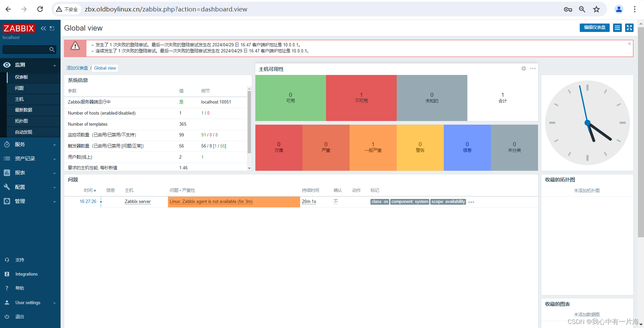Click the 帮助 question mark icon
This screenshot has height=328, width=644.
pyautogui.click(x=7, y=288)
